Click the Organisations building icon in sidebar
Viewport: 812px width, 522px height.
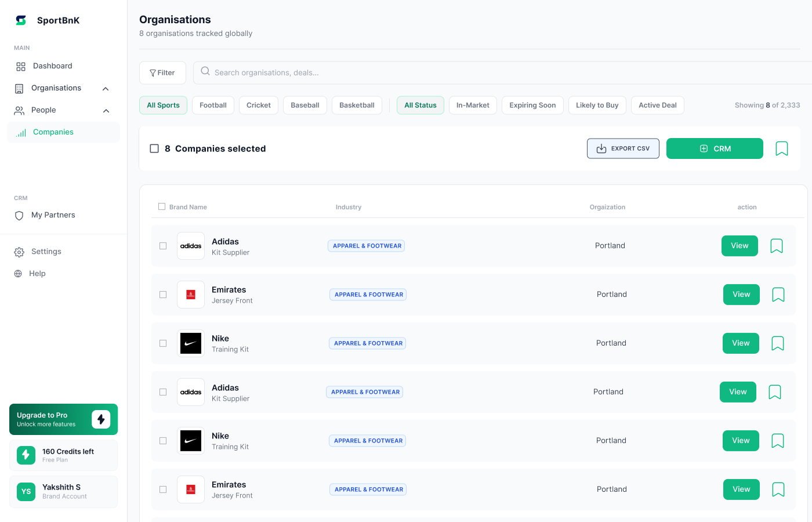[x=19, y=88]
